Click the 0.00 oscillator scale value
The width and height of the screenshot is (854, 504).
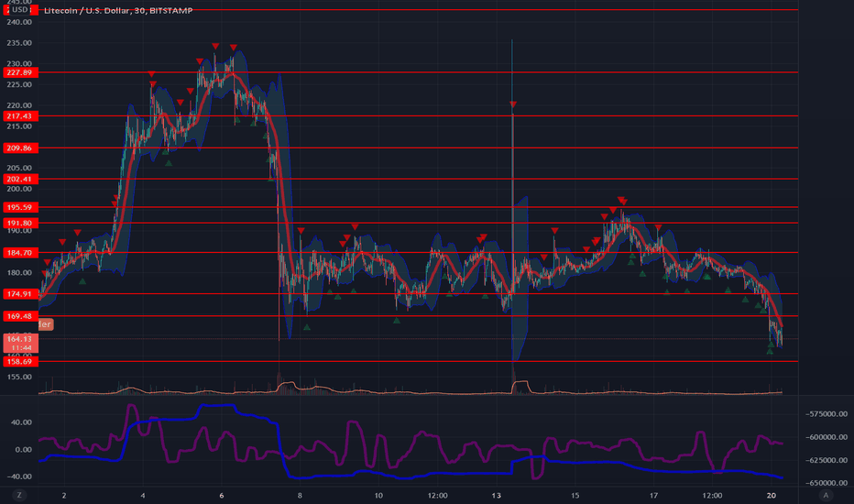pyautogui.click(x=23, y=450)
